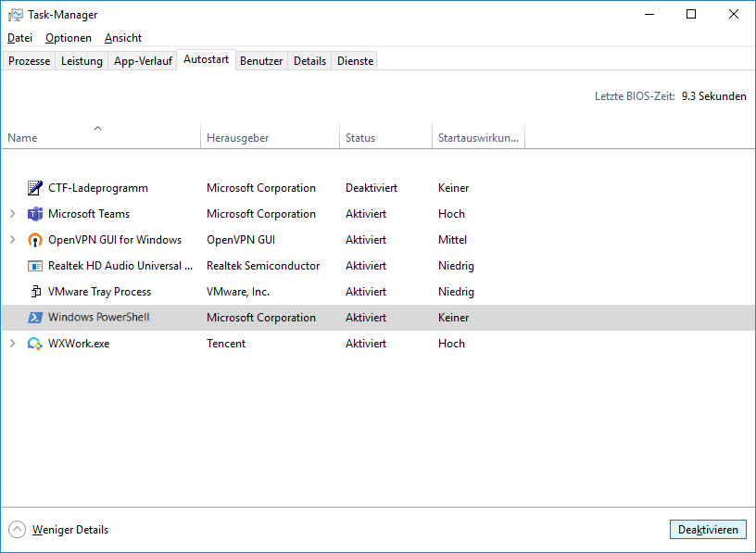Open the Optionen menu

(69, 38)
